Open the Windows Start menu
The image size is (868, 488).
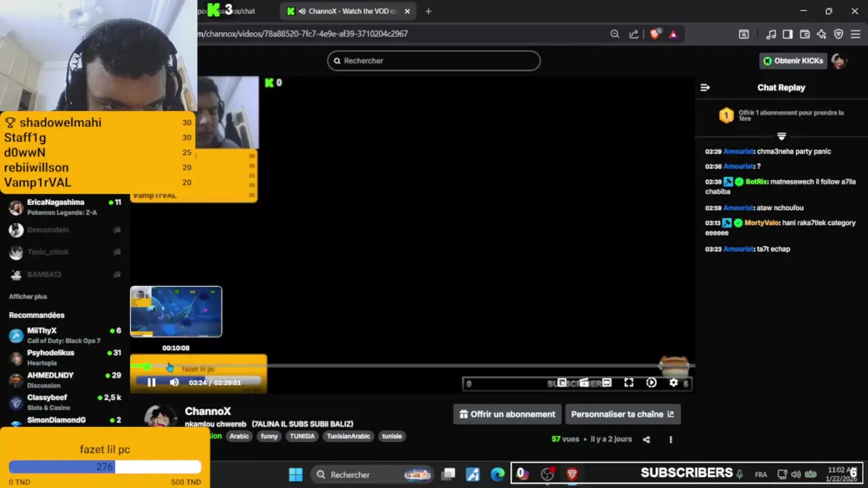[x=296, y=474]
